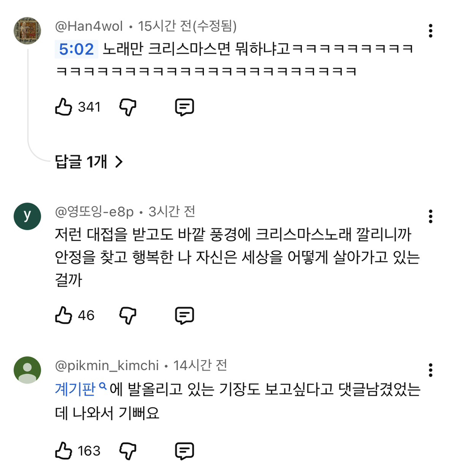
Task: Open @영또잉-e8p's green avatar
Action: (x=28, y=216)
